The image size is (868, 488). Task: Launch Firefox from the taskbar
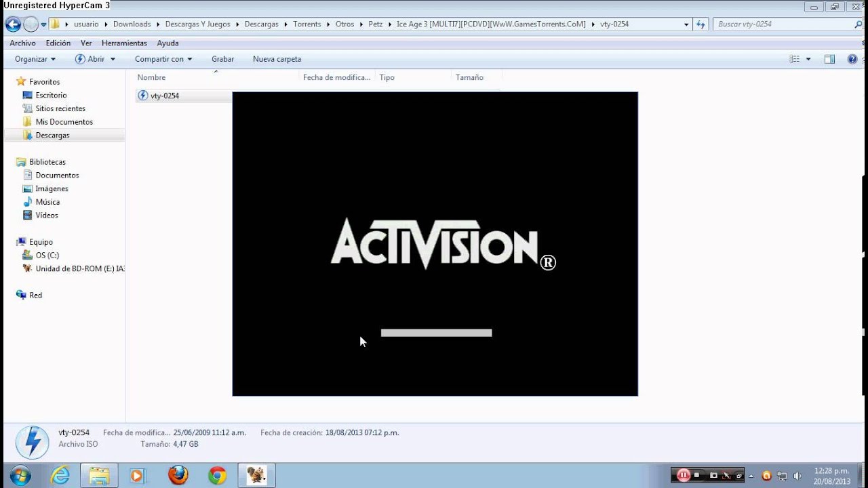(x=178, y=475)
